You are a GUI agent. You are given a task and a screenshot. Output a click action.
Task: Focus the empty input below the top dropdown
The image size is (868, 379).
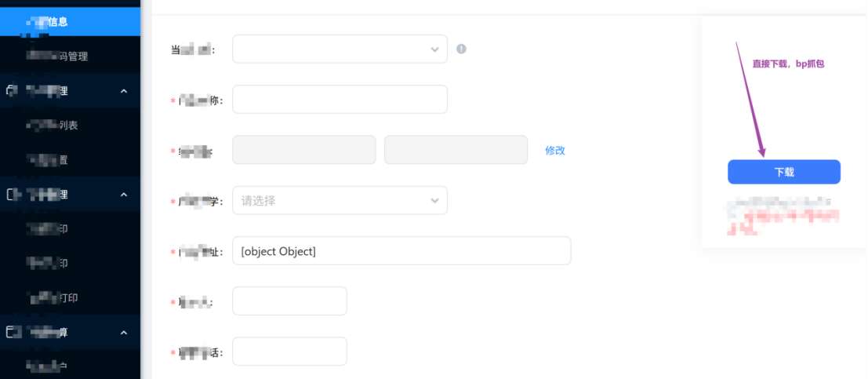340,100
